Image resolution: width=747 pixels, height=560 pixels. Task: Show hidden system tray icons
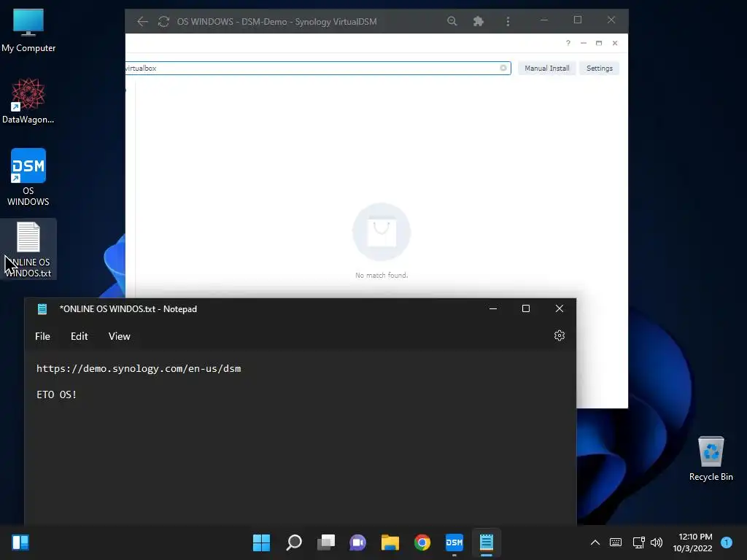click(x=595, y=542)
